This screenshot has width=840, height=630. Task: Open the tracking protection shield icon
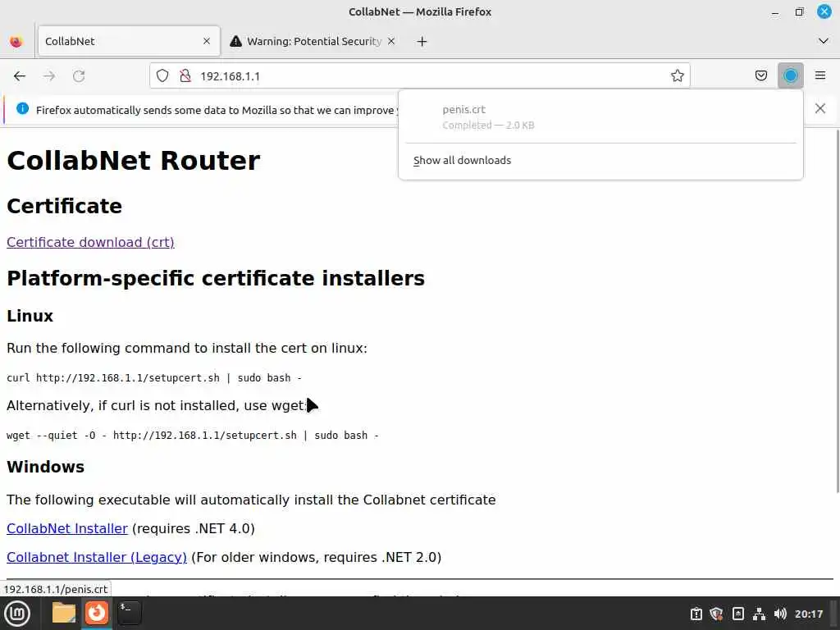pos(162,76)
